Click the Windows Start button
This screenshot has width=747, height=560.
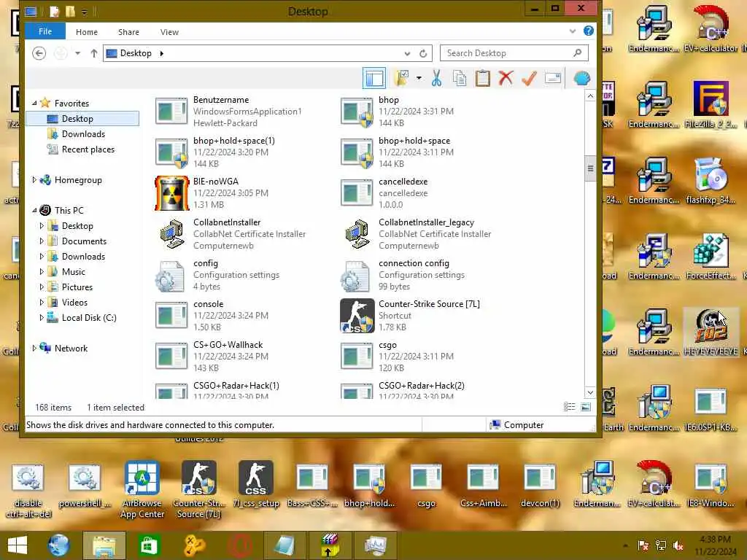pyautogui.click(x=18, y=545)
